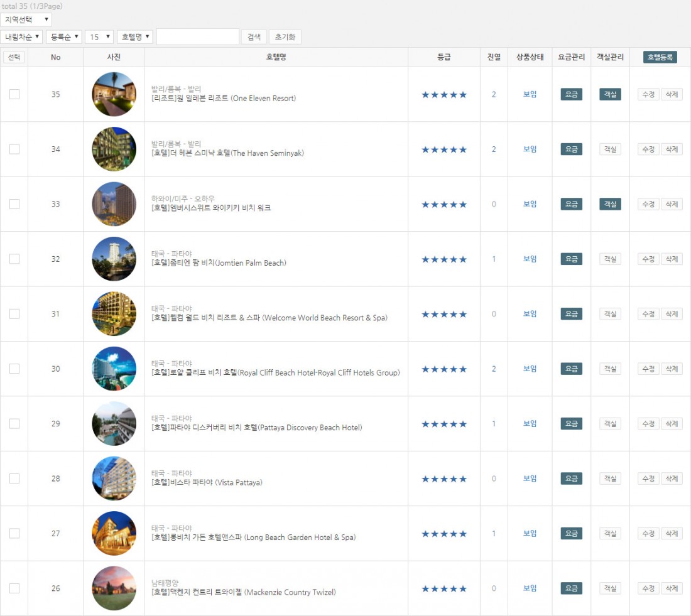Open the 등록순 sort criteria dropdown
This screenshot has width=691, height=616.
click(64, 37)
